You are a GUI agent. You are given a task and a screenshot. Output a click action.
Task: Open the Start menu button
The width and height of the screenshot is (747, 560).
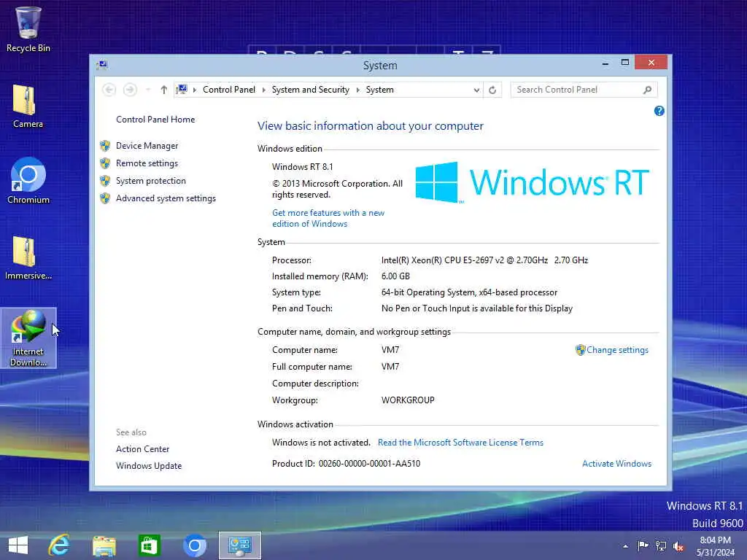click(x=18, y=545)
